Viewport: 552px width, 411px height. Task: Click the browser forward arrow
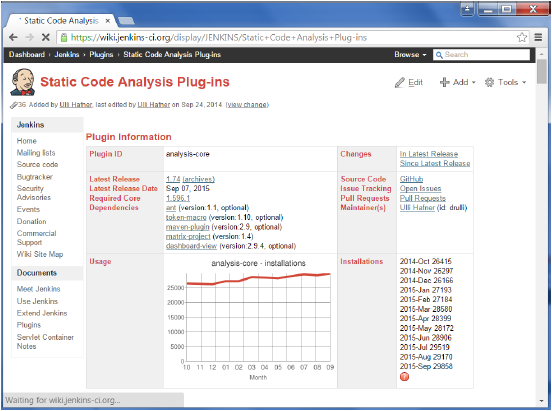pos(30,37)
